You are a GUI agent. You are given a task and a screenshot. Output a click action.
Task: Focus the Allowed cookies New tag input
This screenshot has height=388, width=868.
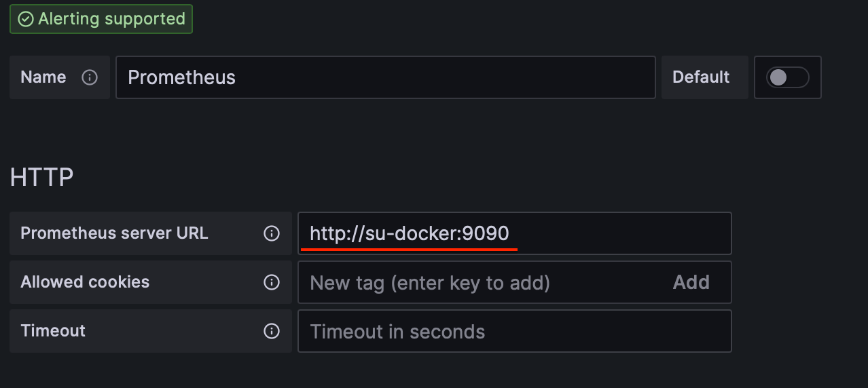coord(475,282)
